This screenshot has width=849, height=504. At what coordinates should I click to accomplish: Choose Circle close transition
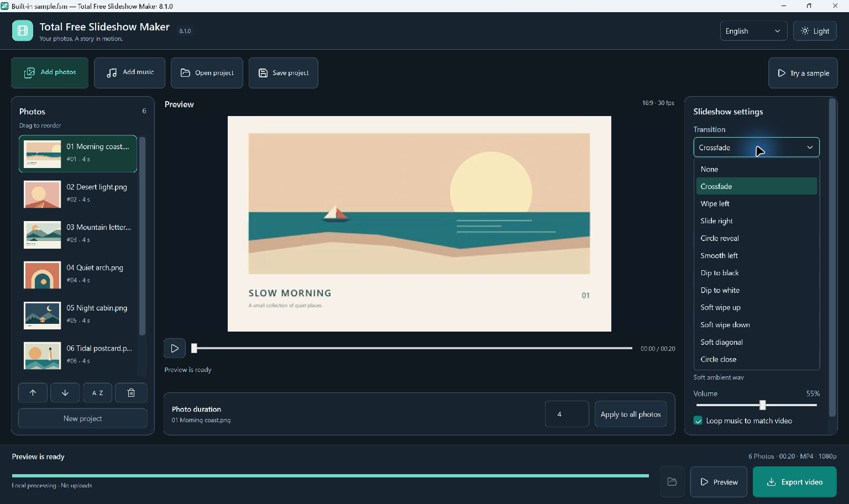tap(757, 359)
